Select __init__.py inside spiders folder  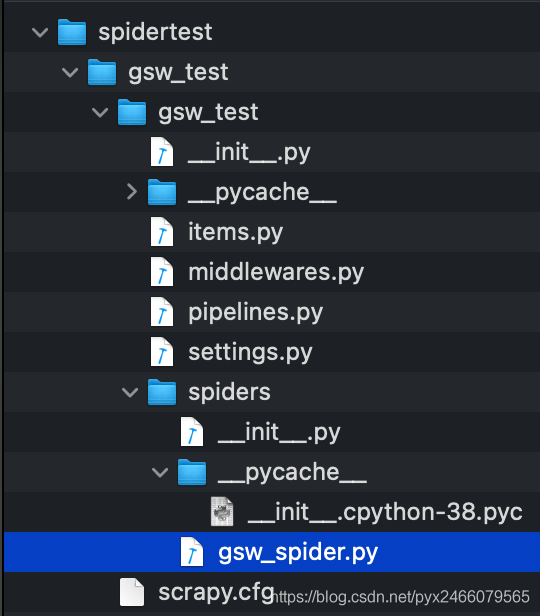(x=279, y=432)
